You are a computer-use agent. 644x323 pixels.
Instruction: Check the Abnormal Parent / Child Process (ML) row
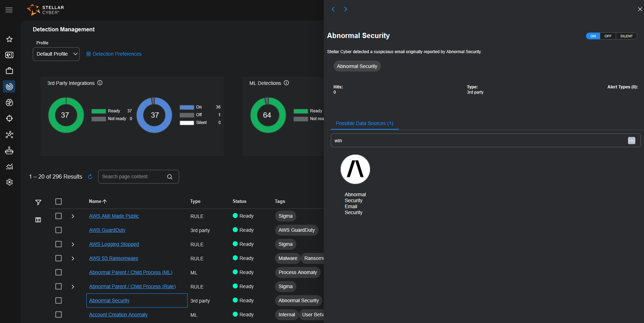[x=59, y=272]
